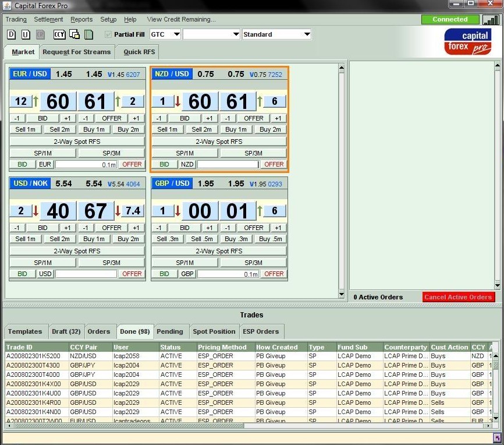Open the GTC order duration dropdown
Viewport: 504px width, 445px height.
point(165,34)
